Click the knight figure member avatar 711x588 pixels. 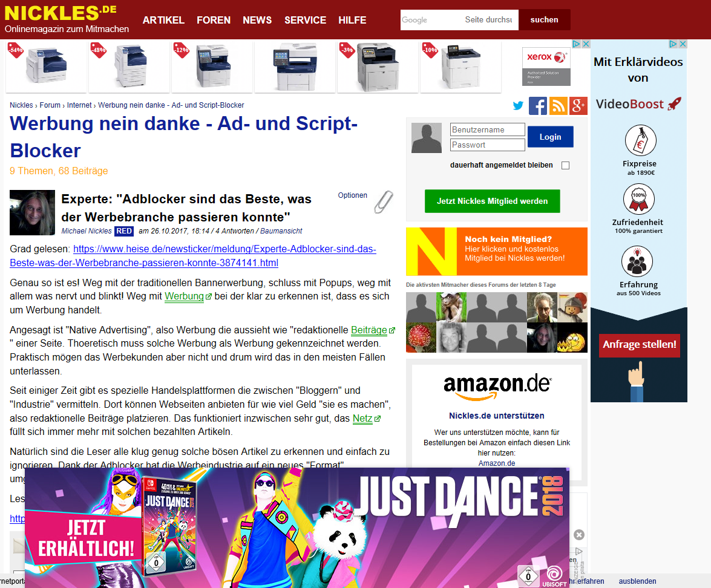pos(572,307)
